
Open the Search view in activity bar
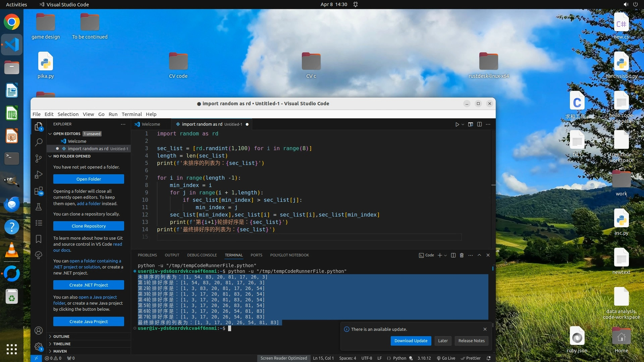39,142
